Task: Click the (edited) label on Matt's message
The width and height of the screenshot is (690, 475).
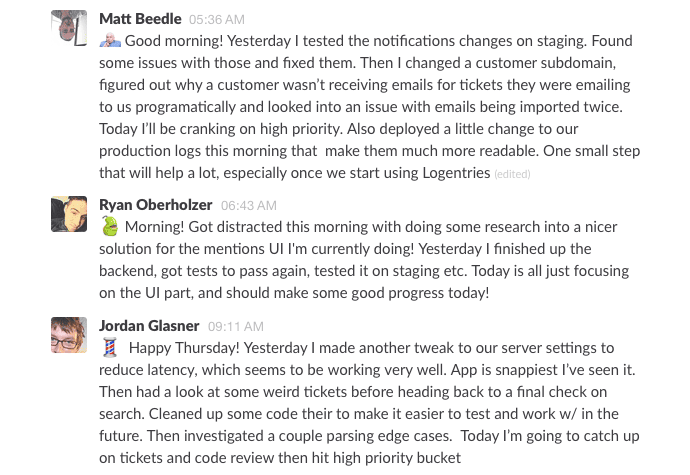Action: 512,174
